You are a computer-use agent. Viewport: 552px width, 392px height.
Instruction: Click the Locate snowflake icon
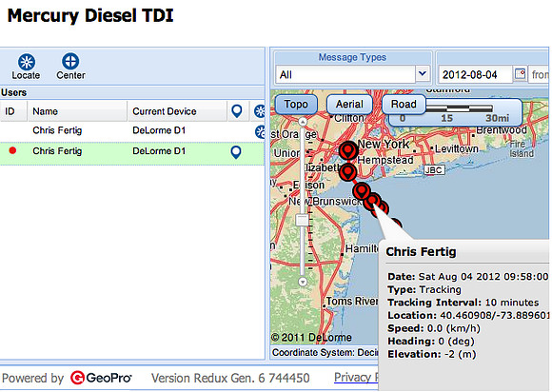pos(27,62)
